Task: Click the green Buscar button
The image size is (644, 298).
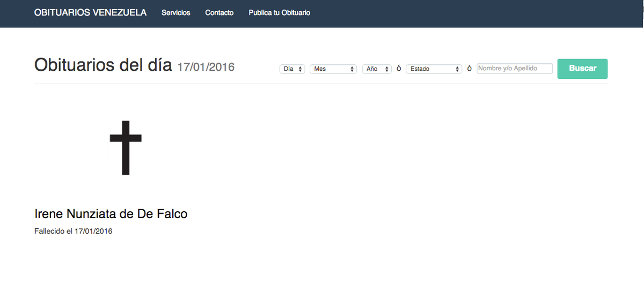Action: coord(582,69)
